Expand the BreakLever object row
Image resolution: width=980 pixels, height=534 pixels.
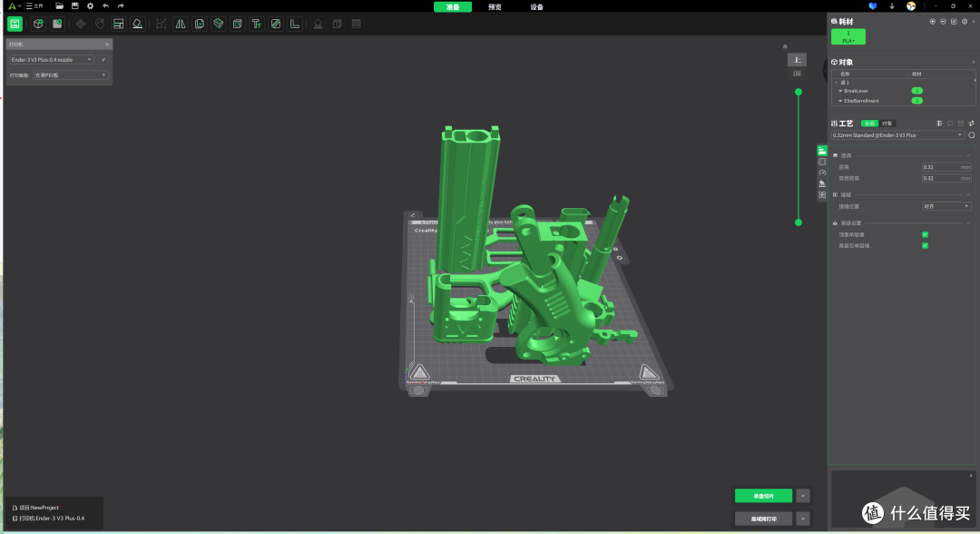click(x=840, y=91)
